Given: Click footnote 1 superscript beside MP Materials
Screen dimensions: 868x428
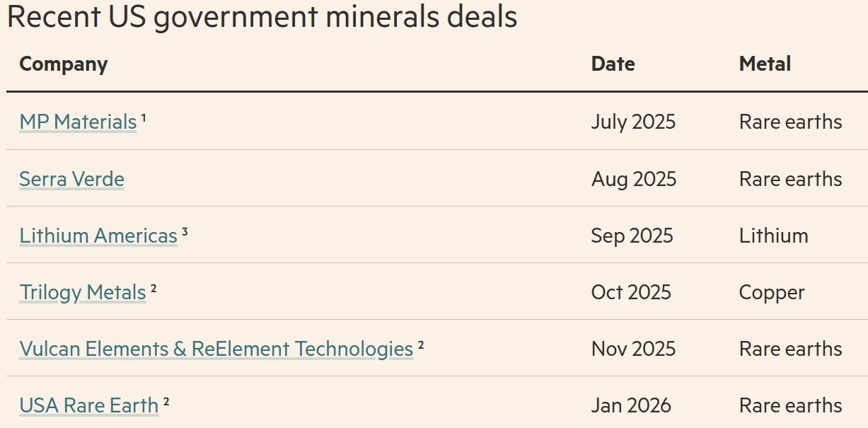Looking at the screenshot, I should [144, 118].
